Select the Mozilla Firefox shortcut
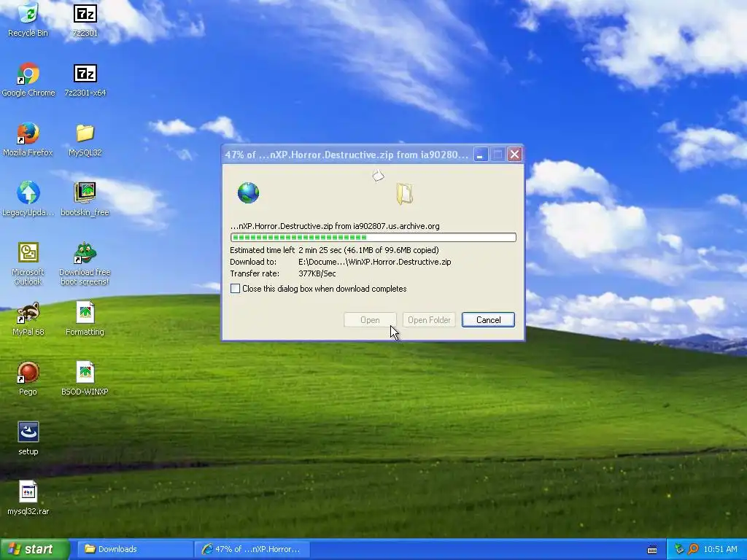This screenshot has height=560, width=747. pyautogui.click(x=28, y=139)
